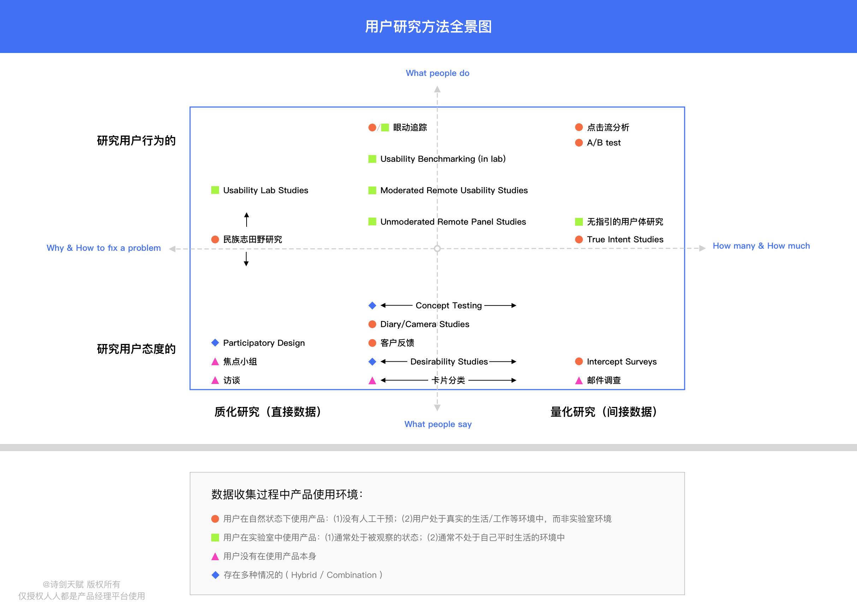This screenshot has height=616, width=857.
Task: Click the orange circle beside 眼动追踪
Action: click(x=372, y=128)
